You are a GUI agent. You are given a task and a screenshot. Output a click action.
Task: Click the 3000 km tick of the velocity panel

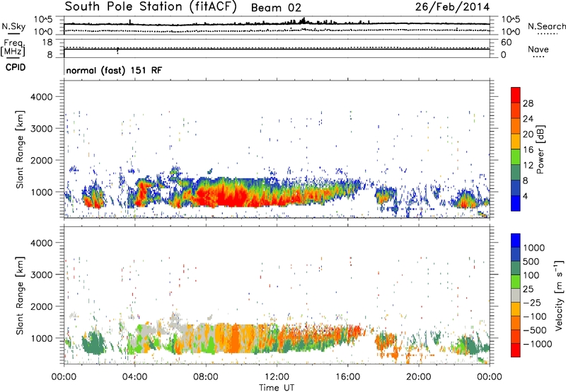(41, 275)
